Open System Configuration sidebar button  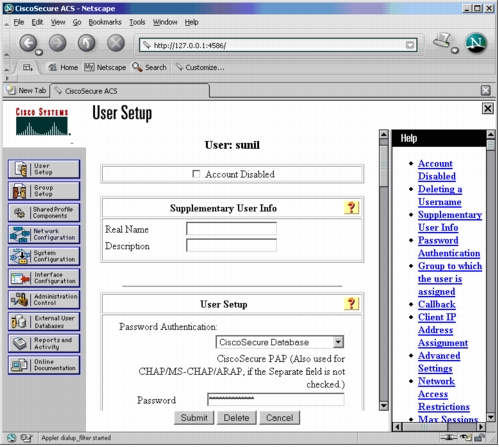click(x=44, y=256)
